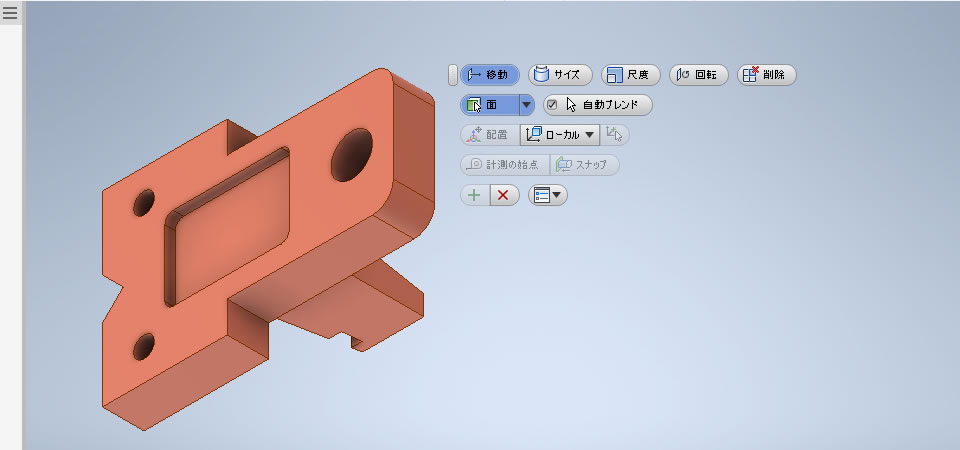Click the triad-reorient icon right of ローカル
960x450 pixels.
pos(615,135)
